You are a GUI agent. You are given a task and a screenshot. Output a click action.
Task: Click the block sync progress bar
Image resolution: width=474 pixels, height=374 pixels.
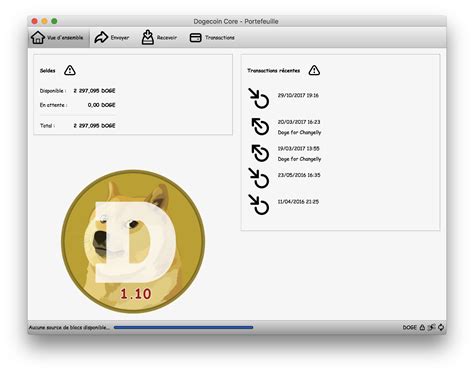(183, 328)
